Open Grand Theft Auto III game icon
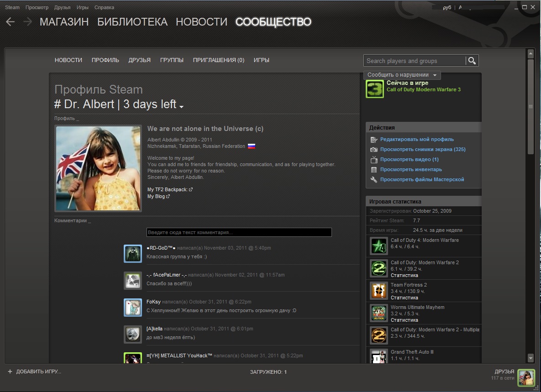The height and width of the screenshot is (392, 541). click(378, 356)
